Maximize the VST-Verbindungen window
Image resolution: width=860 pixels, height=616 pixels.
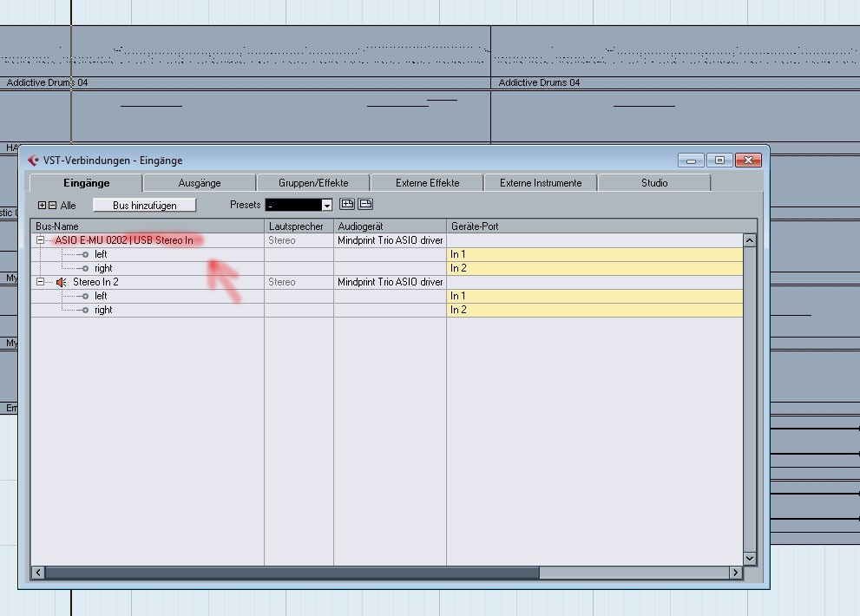[719, 161]
